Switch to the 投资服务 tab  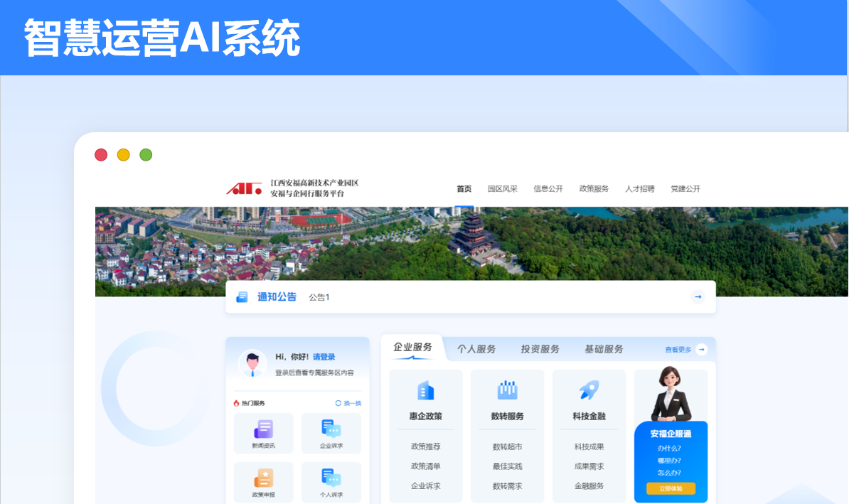(540, 349)
